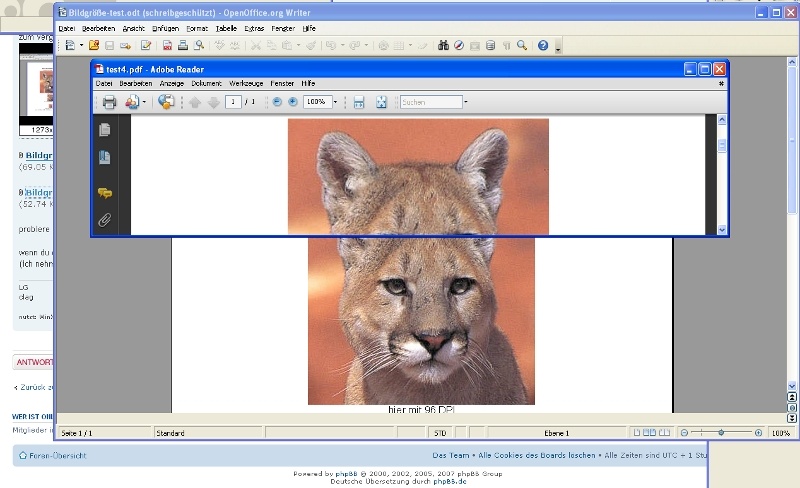Open the Pages panel in Adobe Reader sidebar
This screenshot has height=488, width=800.
104,130
